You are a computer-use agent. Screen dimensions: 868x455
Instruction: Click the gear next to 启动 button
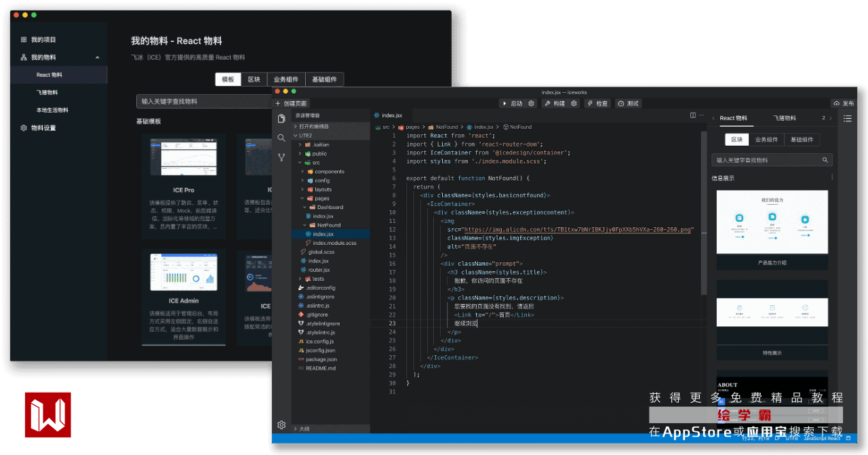pyautogui.click(x=532, y=103)
